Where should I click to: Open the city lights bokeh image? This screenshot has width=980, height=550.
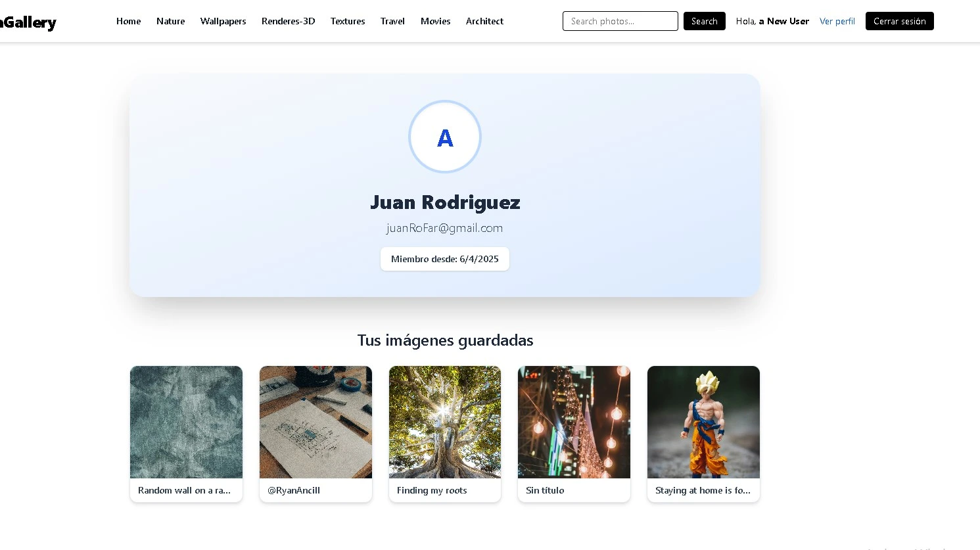point(574,422)
